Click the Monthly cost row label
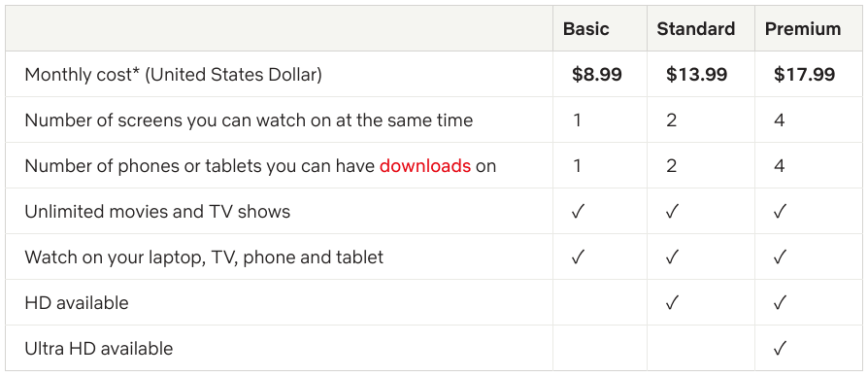Viewport: 868px width, 377px height. coord(173,75)
